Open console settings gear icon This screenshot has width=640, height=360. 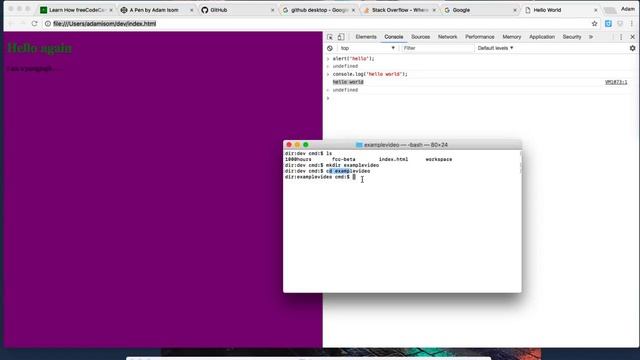[632, 48]
